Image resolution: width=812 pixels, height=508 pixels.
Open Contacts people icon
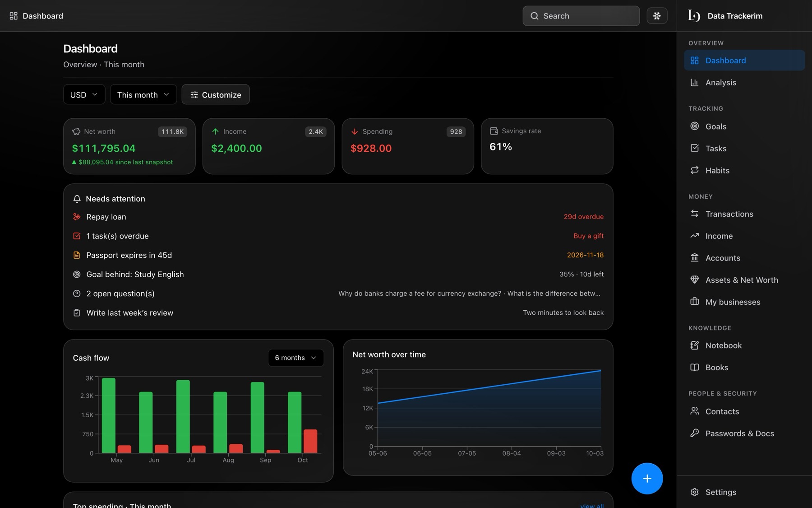click(x=695, y=411)
